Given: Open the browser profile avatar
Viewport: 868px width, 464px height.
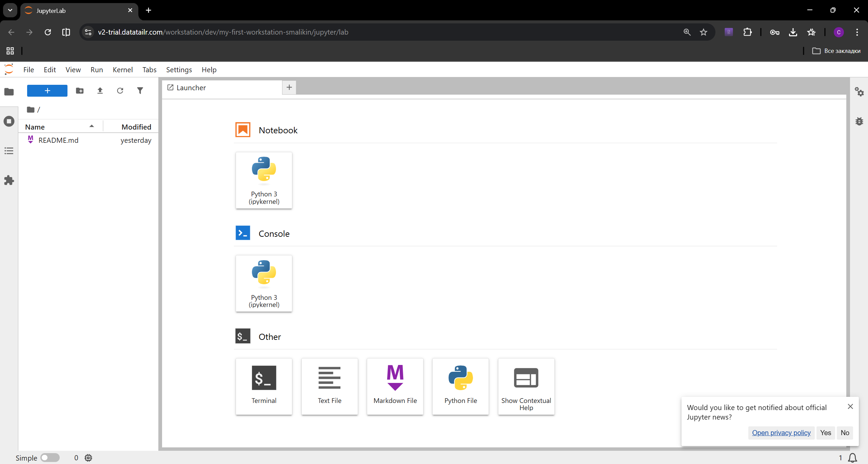Looking at the screenshot, I should 839,32.
